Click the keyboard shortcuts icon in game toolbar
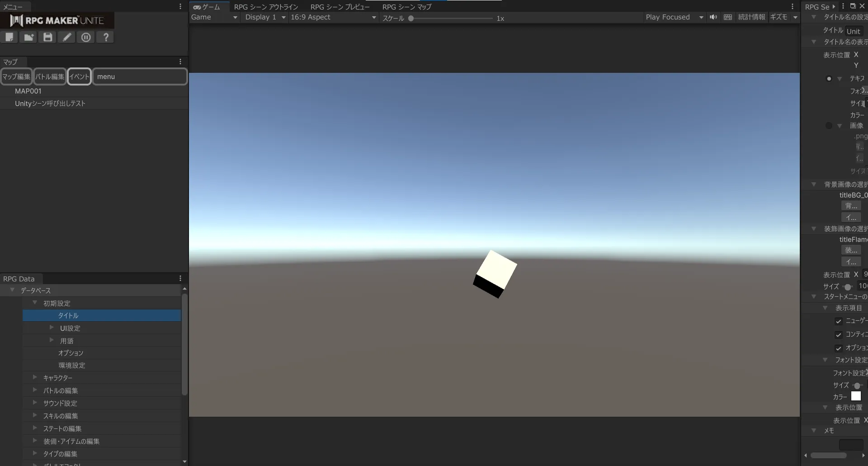 pos(728,17)
